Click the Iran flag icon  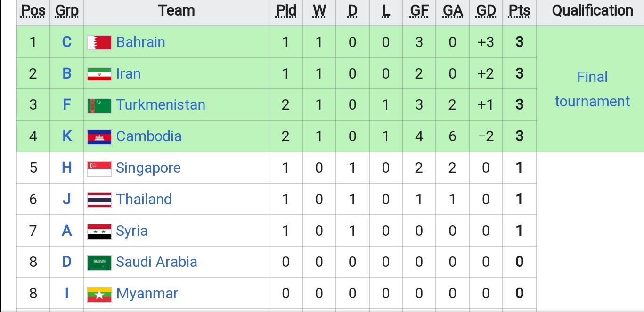pos(99,74)
